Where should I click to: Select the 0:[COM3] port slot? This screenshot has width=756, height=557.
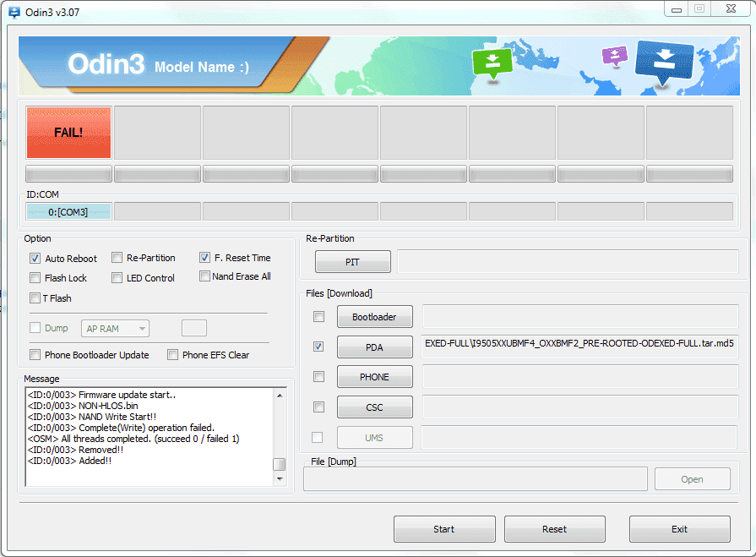(69, 212)
